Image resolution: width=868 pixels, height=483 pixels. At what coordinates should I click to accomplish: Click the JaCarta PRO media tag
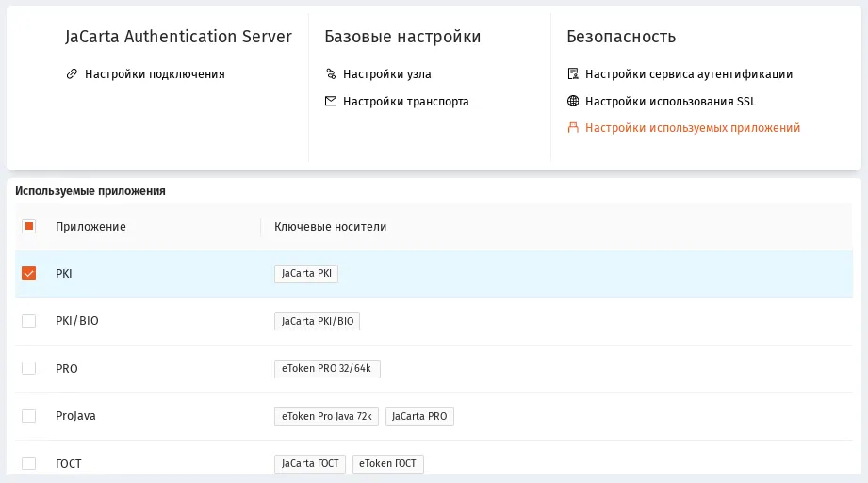click(419, 416)
